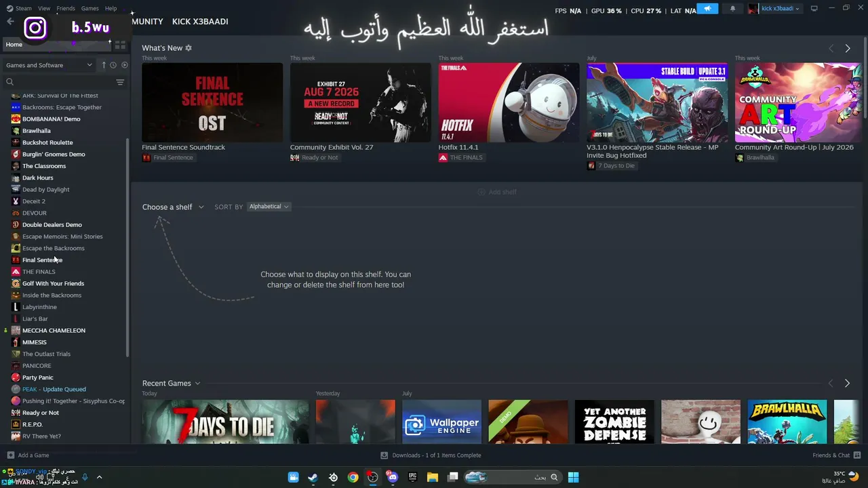Click the Brawlhalla game icon in library list
This screenshot has width=868, height=488.
coord(16,131)
